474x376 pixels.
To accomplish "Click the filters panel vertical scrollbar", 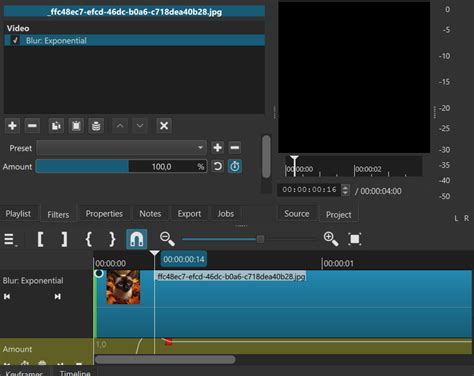I will point(266,157).
